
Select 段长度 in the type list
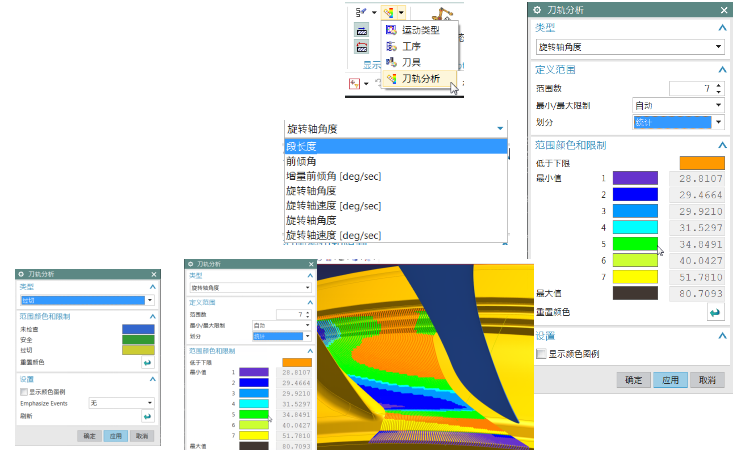pyautogui.click(x=398, y=147)
